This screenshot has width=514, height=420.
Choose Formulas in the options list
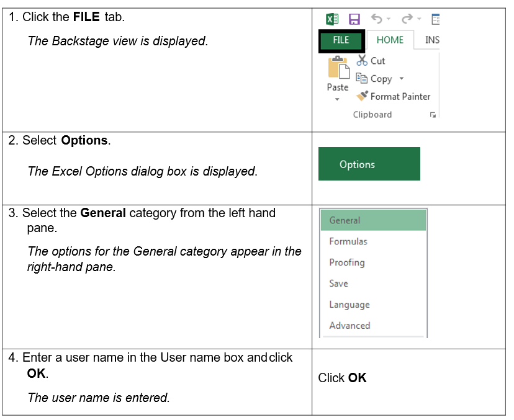tap(348, 241)
